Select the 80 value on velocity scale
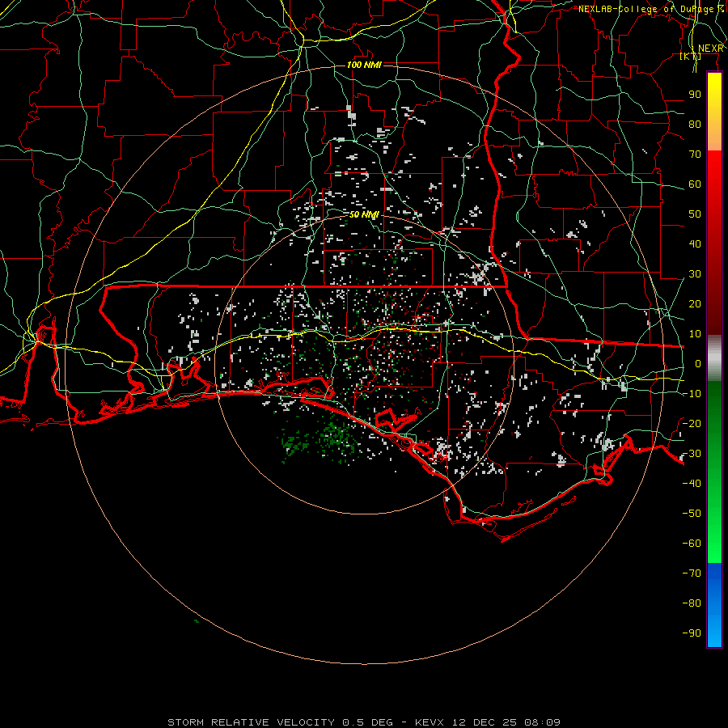 695,124
